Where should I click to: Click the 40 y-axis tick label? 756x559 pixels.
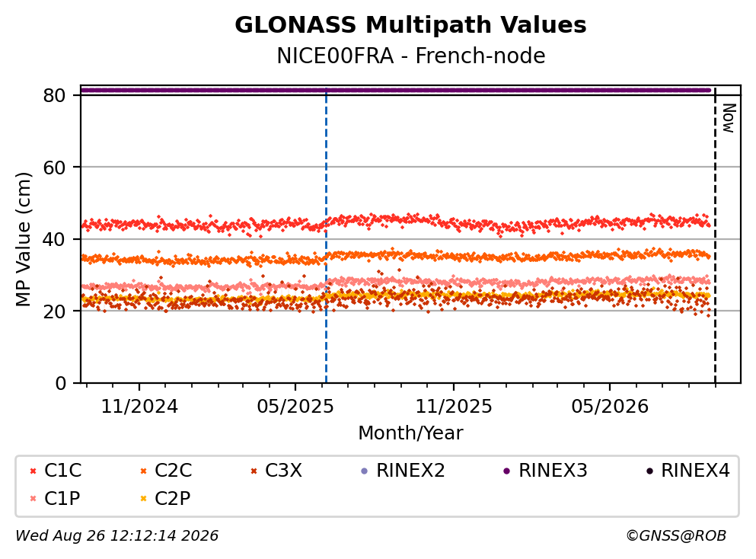click(x=55, y=240)
